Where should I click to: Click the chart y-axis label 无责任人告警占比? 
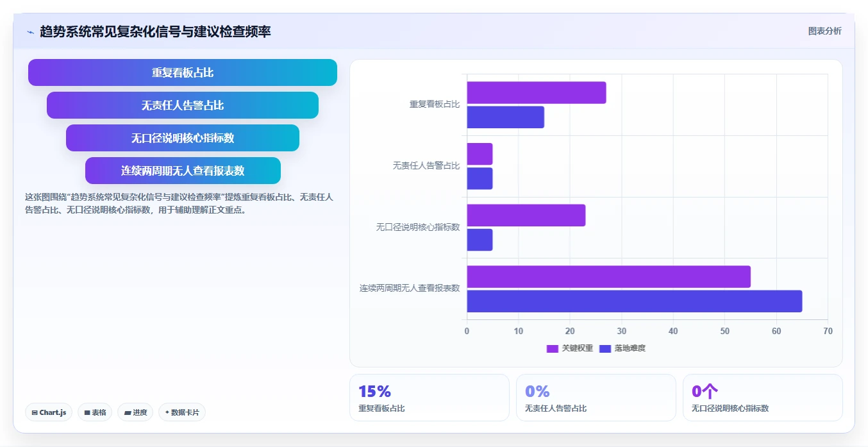(426, 166)
